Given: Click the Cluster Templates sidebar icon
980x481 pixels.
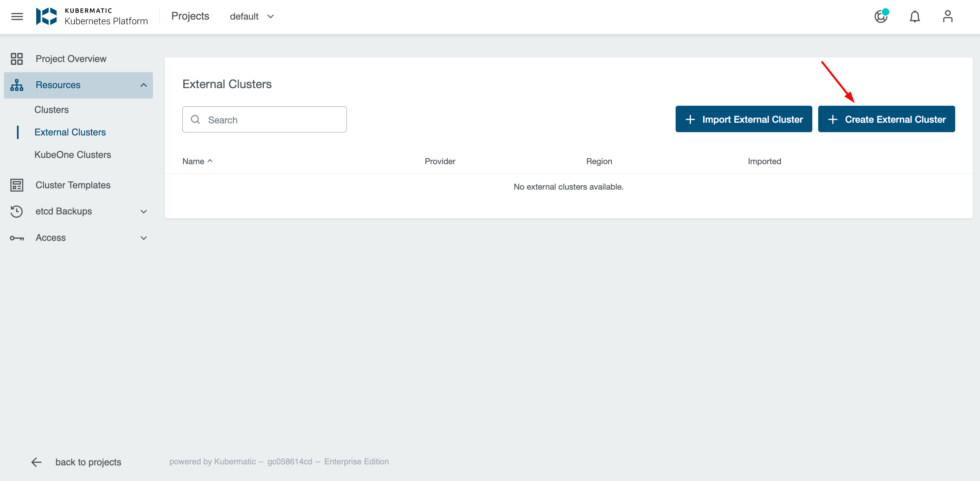Looking at the screenshot, I should (16, 185).
